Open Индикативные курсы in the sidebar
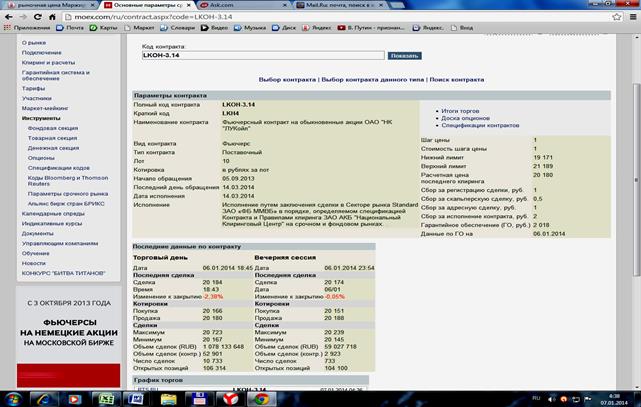641x407 pixels. (52, 224)
